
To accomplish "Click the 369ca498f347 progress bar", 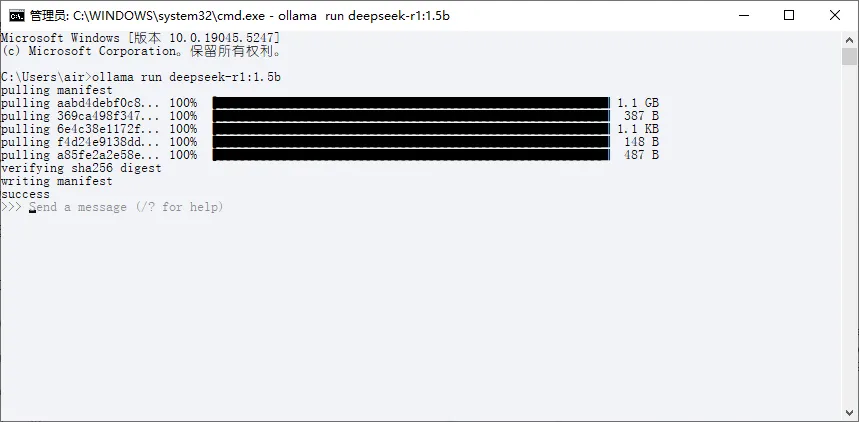I will point(411,116).
